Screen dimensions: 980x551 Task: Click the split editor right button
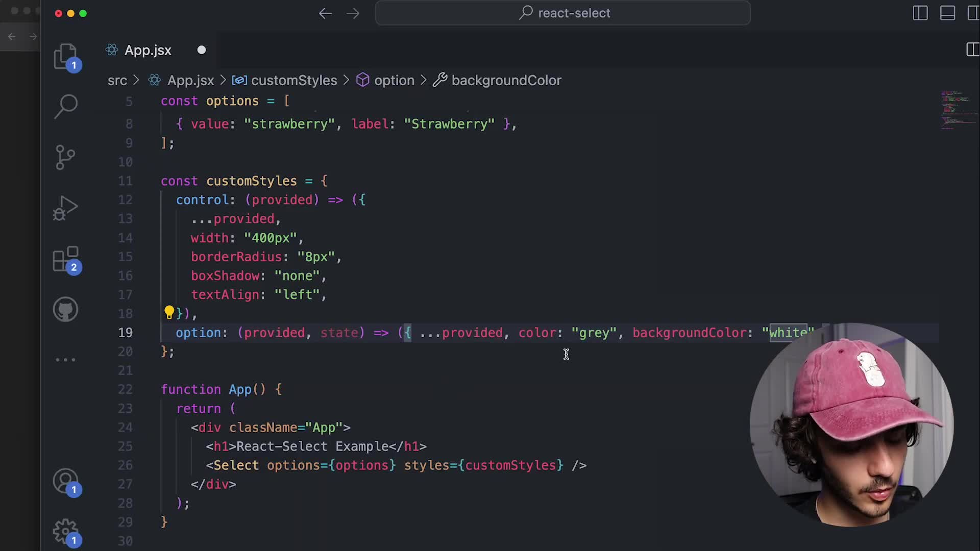[972, 50]
